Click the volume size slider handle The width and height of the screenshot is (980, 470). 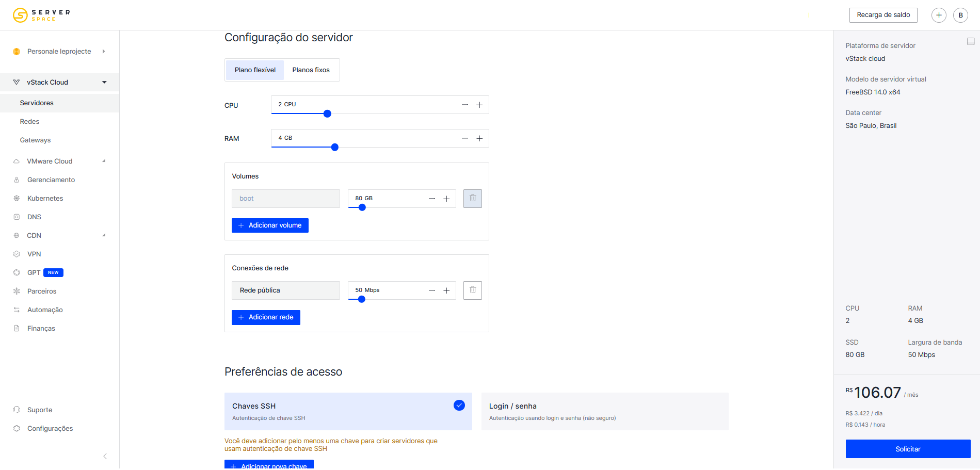pyautogui.click(x=362, y=207)
